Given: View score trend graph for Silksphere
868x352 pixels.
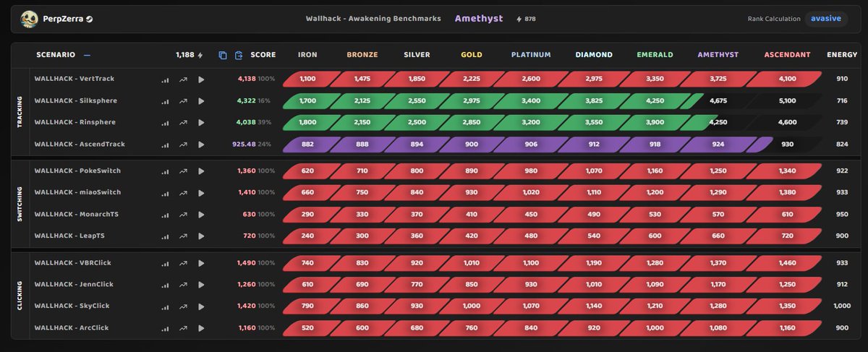Looking at the screenshot, I should pos(183,101).
